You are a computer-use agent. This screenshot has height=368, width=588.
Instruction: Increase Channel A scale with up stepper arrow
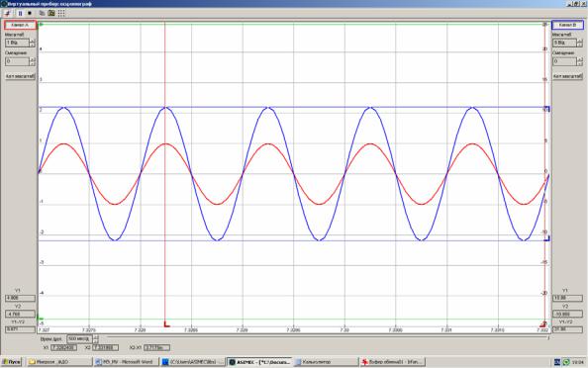33,41
